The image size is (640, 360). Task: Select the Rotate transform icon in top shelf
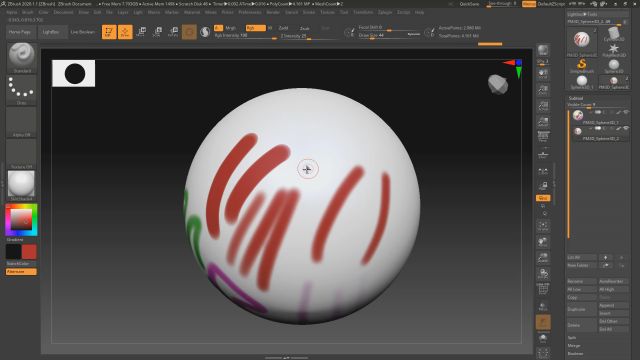pos(173,32)
